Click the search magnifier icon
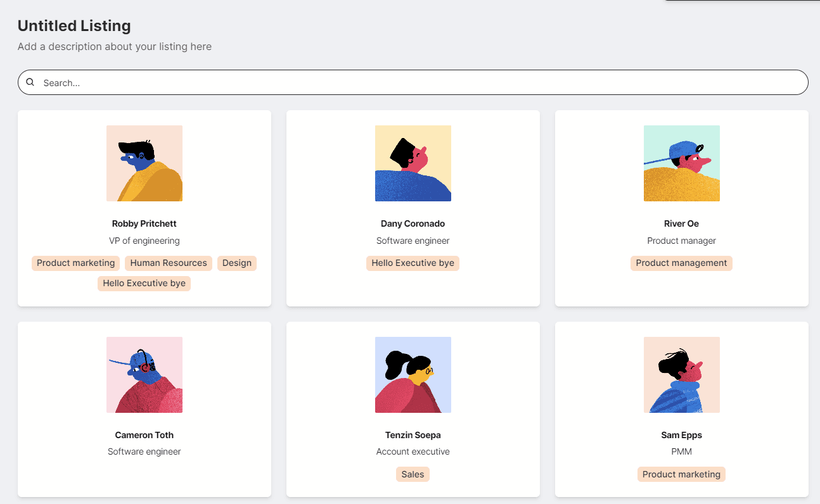The image size is (820, 504). click(x=30, y=82)
